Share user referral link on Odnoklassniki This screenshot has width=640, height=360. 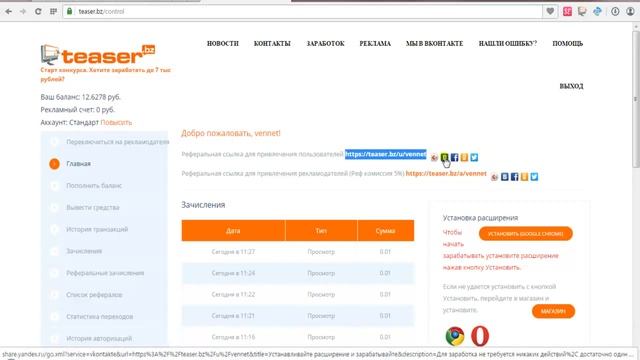click(x=464, y=157)
